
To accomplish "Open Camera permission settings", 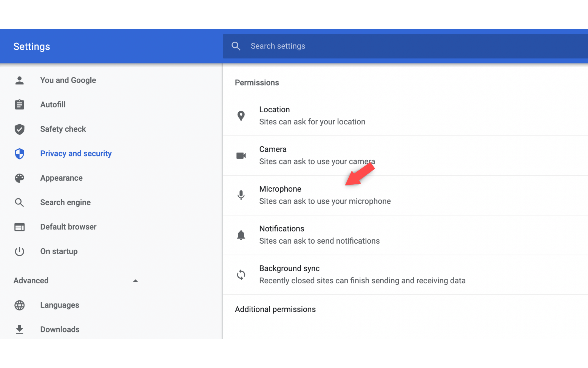I will (317, 155).
